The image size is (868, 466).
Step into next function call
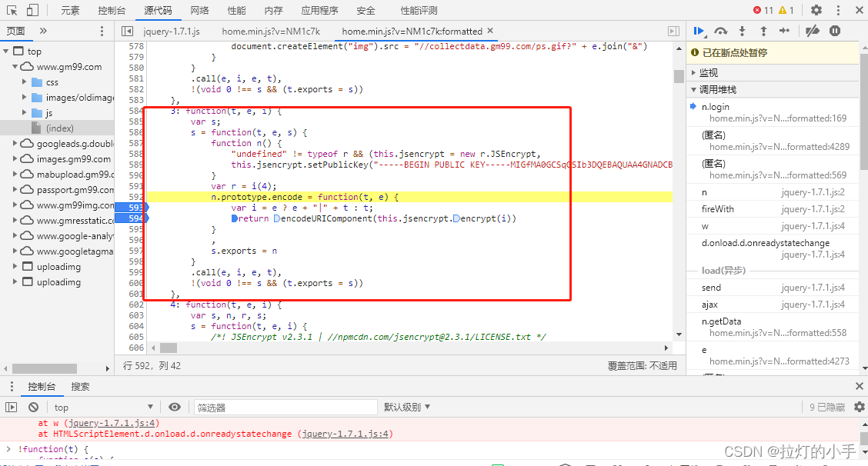click(742, 31)
